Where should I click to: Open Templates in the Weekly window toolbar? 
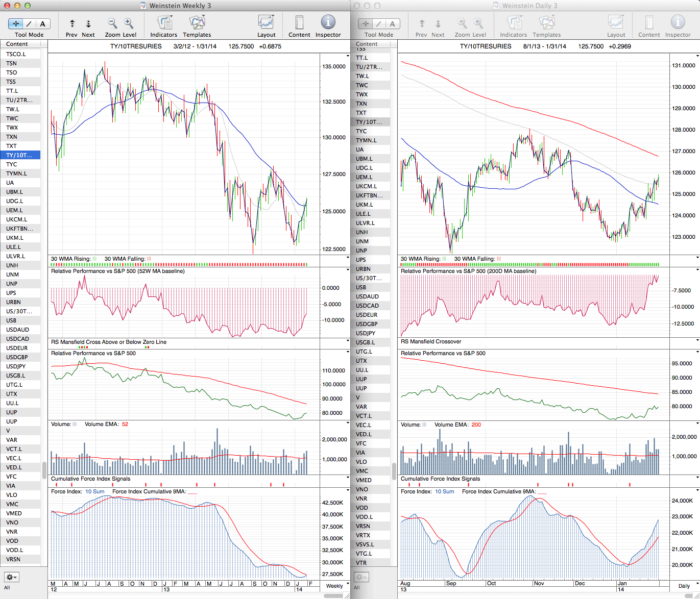197,23
